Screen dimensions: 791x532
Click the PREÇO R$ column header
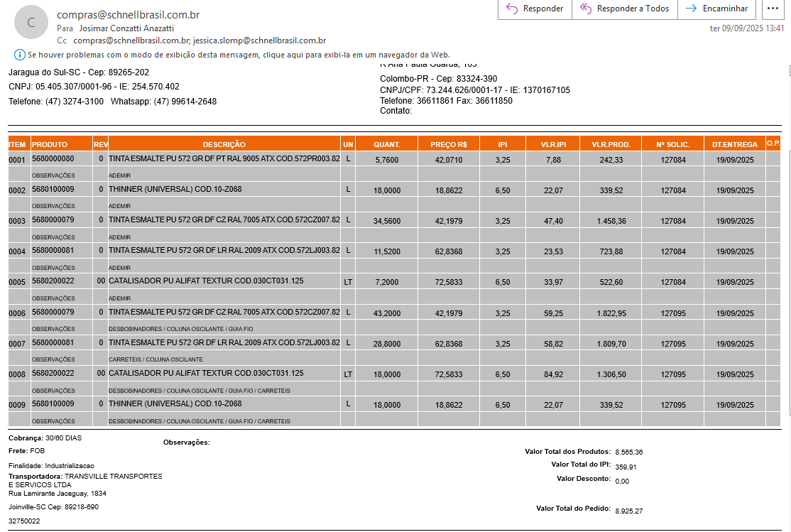tap(448, 144)
